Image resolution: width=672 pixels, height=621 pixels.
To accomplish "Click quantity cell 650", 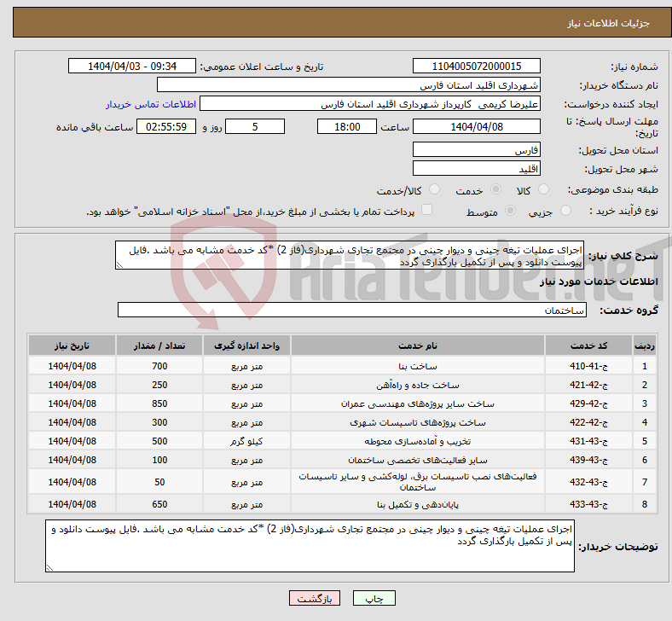I will (x=159, y=504).
